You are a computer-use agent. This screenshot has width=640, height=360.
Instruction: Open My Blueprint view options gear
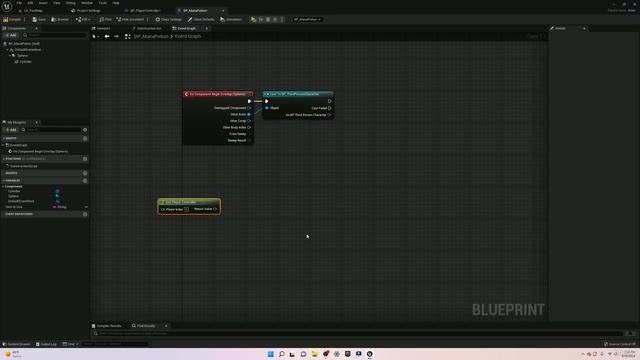click(x=85, y=130)
